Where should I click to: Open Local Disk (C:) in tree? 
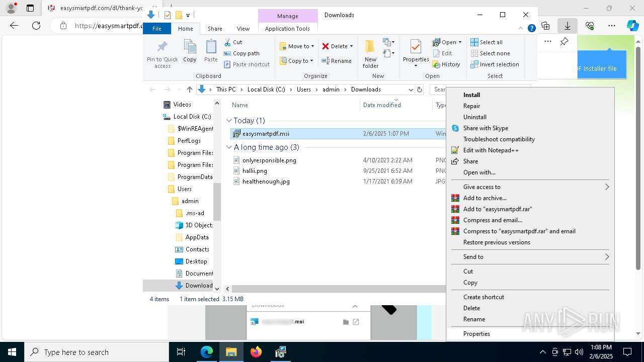coord(192,117)
